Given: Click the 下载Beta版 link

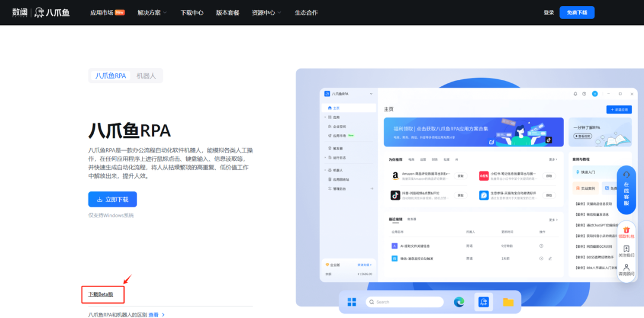Looking at the screenshot, I should coord(101,294).
